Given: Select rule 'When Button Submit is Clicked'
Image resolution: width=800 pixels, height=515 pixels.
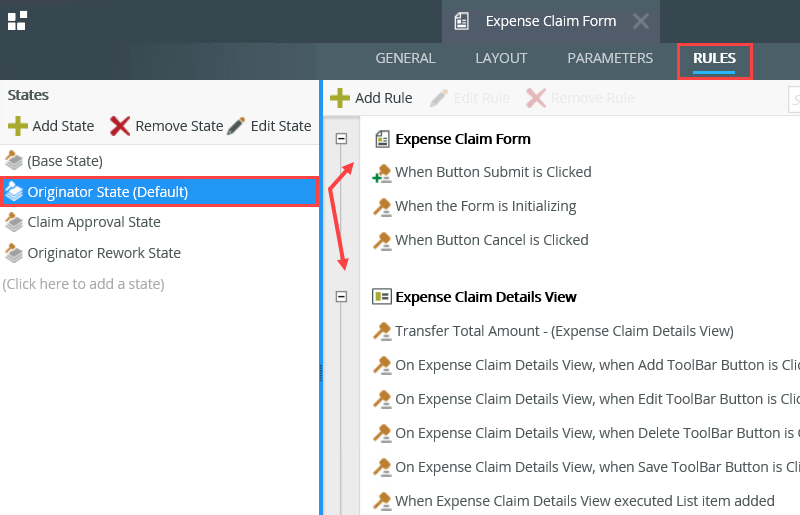Looking at the screenshot, I should point(493,172).
